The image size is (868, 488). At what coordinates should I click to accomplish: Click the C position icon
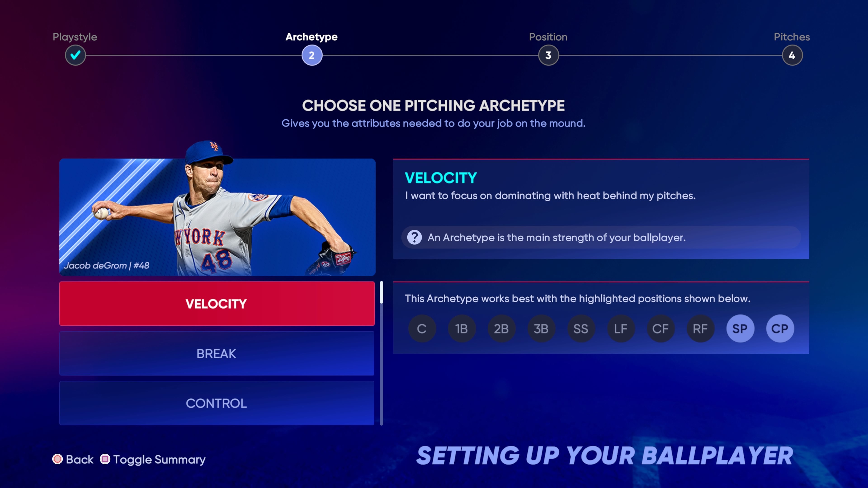coord(422,328)
